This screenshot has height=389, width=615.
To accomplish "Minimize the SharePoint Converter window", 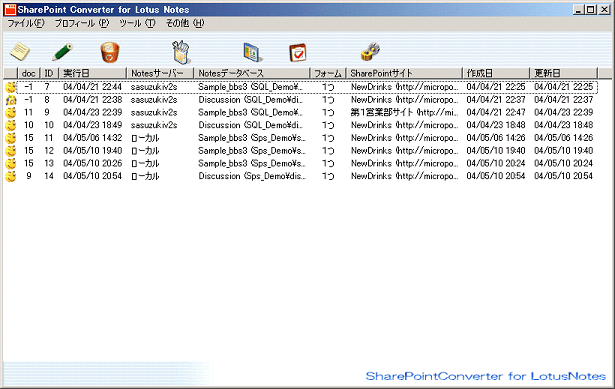I will coord(579,9).
